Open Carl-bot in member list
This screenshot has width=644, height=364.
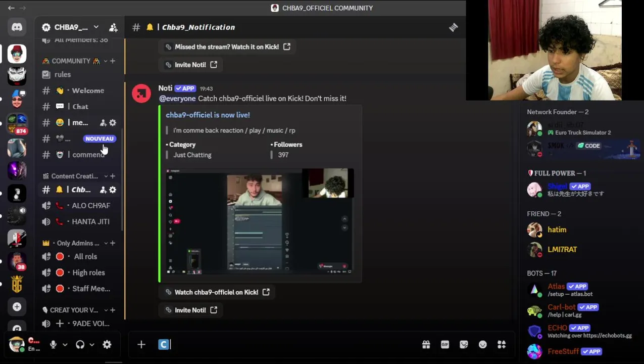pyautogui.click(x=580, y=310)
